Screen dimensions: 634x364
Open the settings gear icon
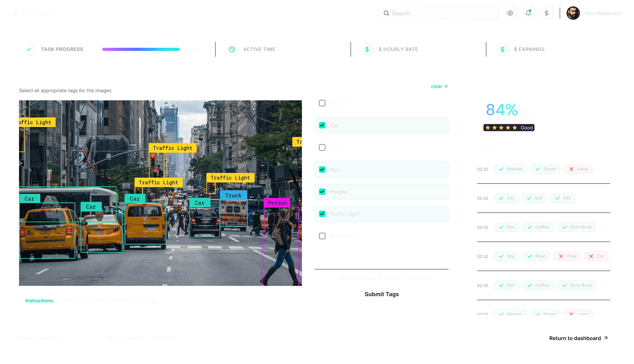[510, 13]
